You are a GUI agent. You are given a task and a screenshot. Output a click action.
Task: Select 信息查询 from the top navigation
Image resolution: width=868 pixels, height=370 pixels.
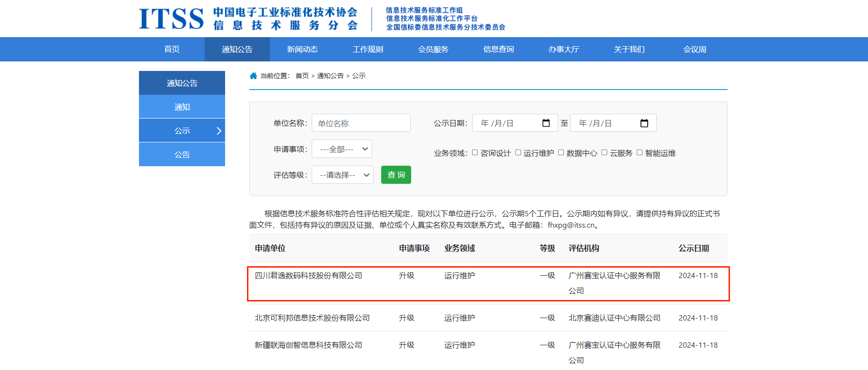(498, 50)
